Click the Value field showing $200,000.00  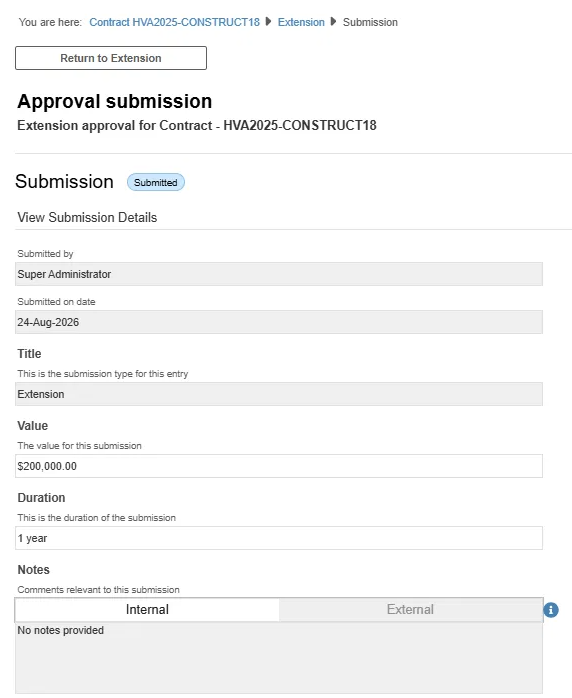click(279, 466)
